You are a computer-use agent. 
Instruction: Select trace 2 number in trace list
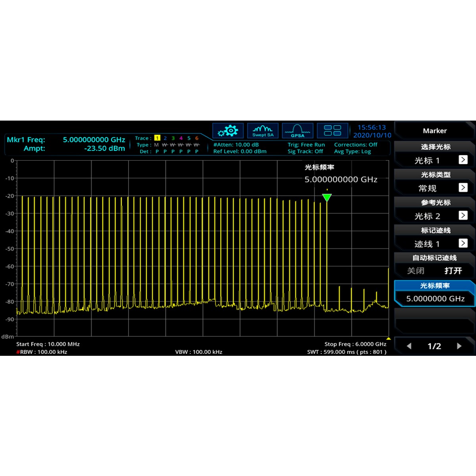pos(165,138)
